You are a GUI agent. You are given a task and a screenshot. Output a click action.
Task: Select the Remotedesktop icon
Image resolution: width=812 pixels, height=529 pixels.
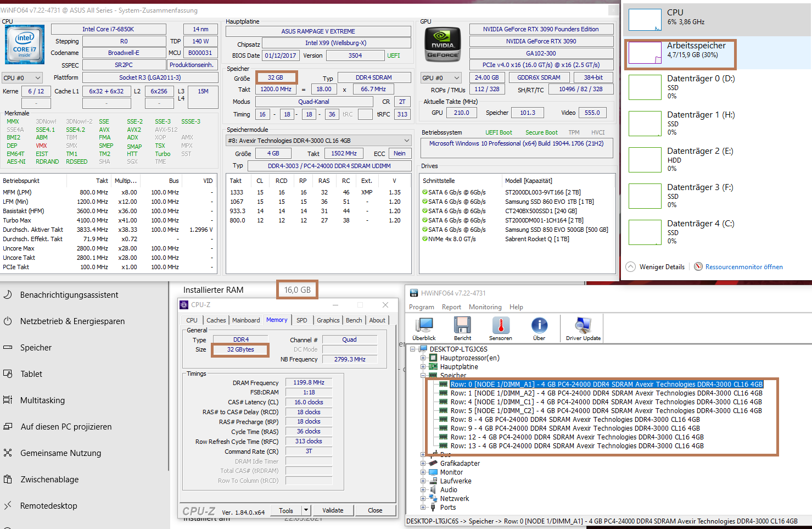coord(8,505)
